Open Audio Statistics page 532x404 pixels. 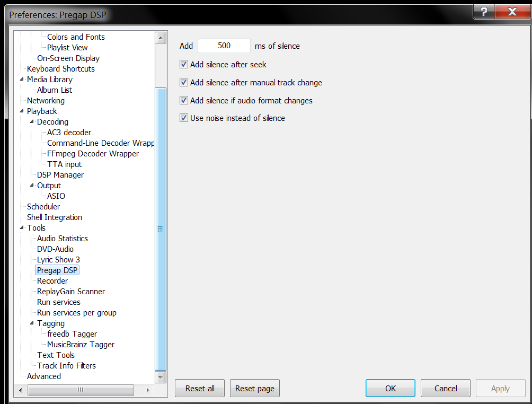point(63,239)
